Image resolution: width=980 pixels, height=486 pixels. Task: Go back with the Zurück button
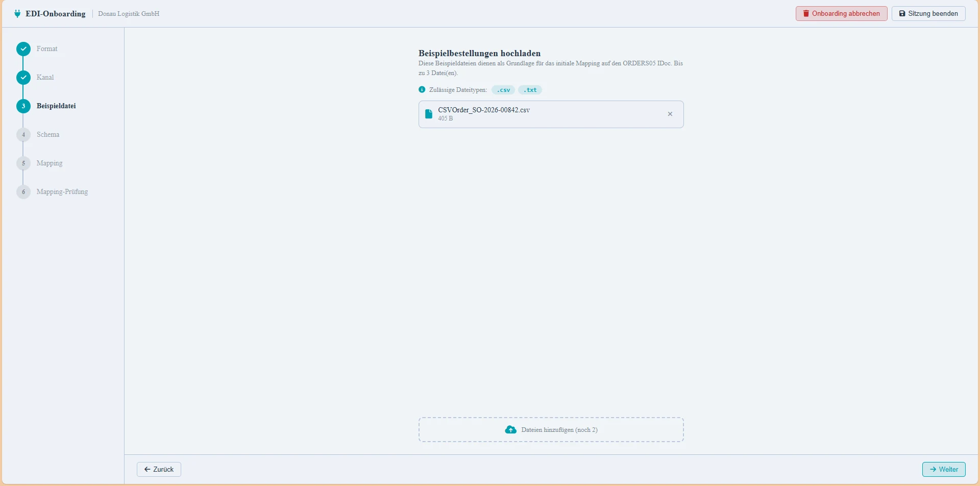click(x=159, y=469)
